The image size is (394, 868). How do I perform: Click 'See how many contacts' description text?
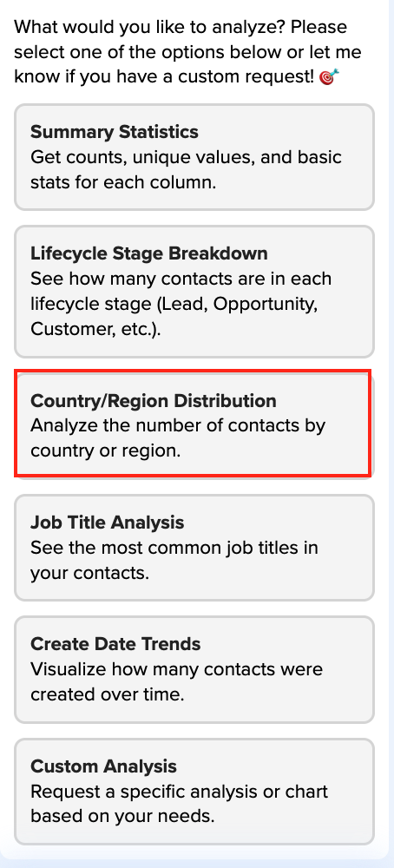[x=181, y=303]
